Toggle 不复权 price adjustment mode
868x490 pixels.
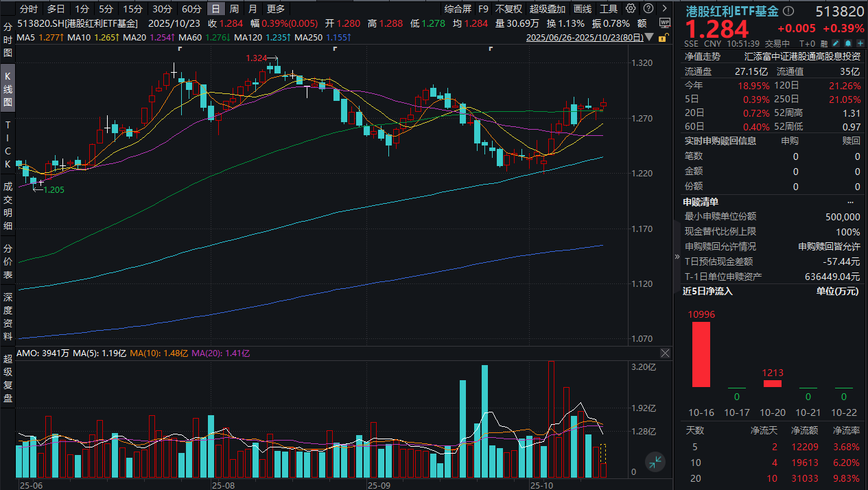point(508,9)
